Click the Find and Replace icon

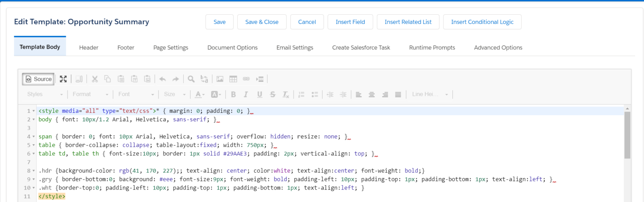click(204, 79)
